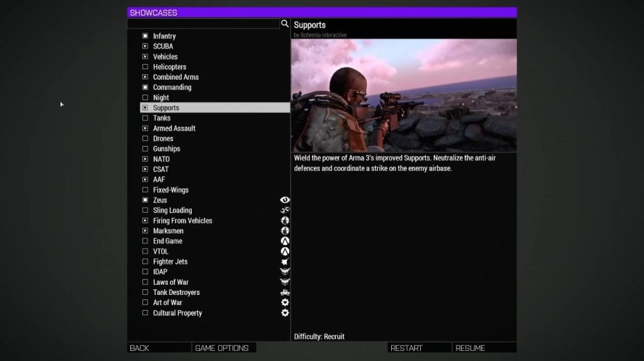Click the helicopter icon beside Sling Loading
The width and height of the screenshot is (644, 361).
(285, 210)
